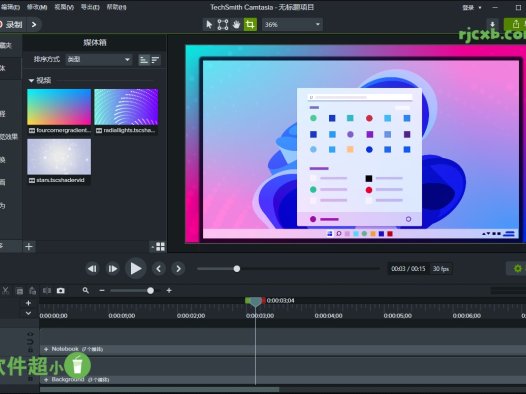Select the arrow Edit mode tool
This screenshot has height=394, width=526.
pyautogui.click(x=209, y=24)
